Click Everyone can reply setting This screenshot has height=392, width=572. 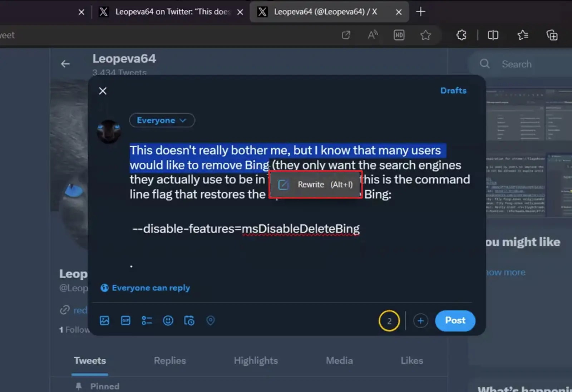click(145, 288)
